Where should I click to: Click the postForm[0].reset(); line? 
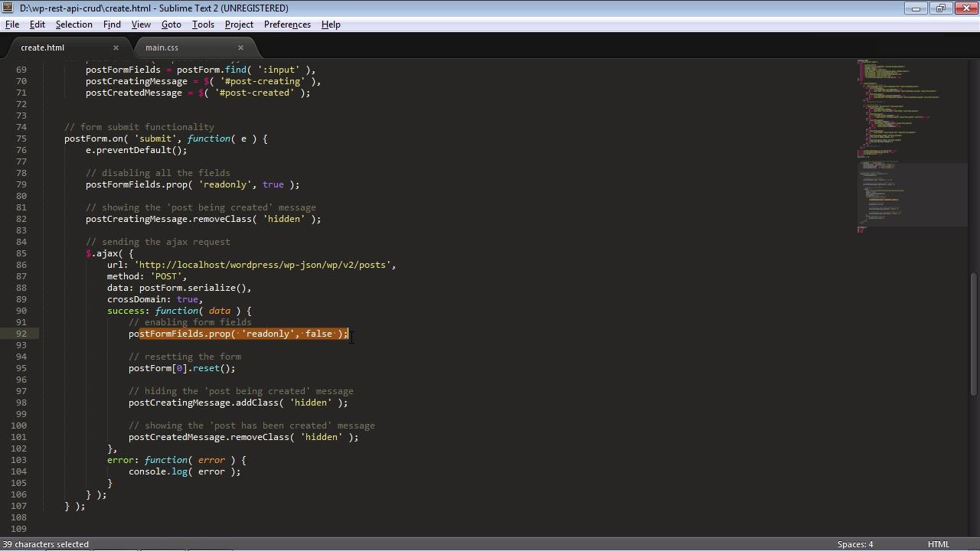click(182, 368)
